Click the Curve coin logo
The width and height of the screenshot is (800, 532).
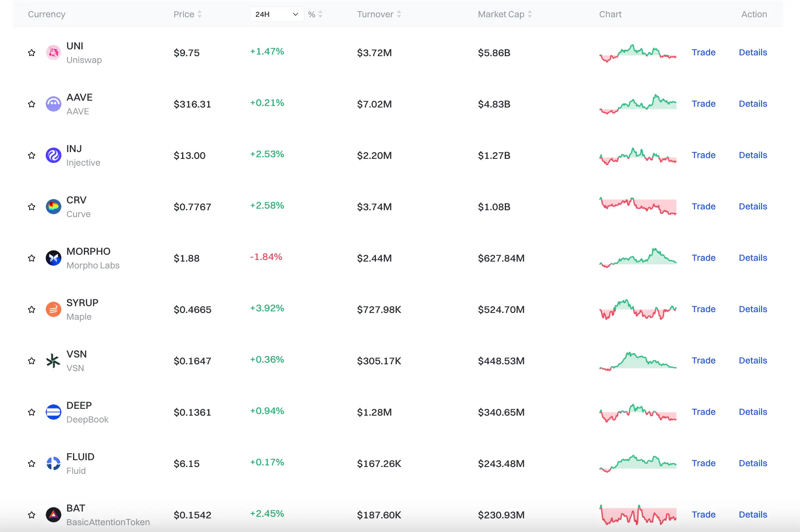pos(53,207)
